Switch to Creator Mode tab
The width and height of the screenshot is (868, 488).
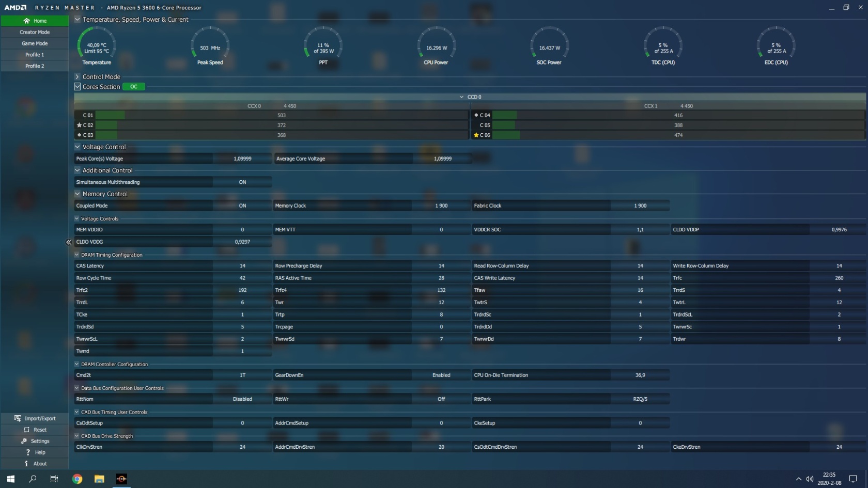tap(35, 32)
